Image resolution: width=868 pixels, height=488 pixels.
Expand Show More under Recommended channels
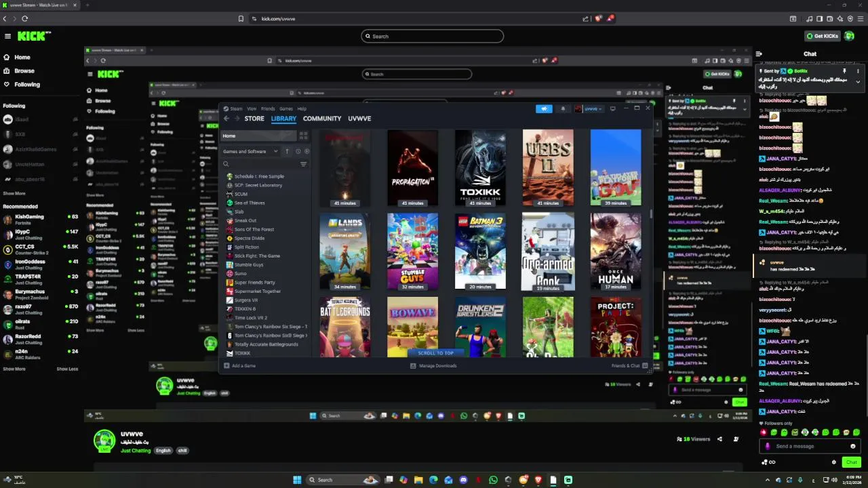(14, 369)
